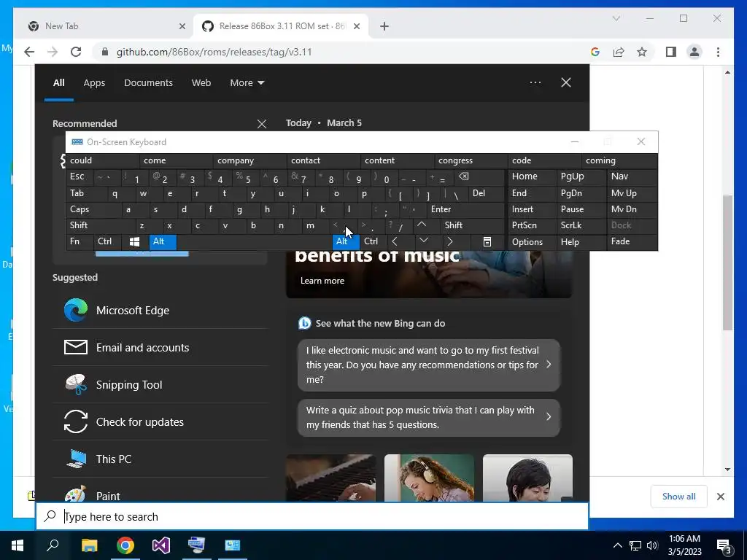Open Chrome three-dot menu

tap(718, 52)
